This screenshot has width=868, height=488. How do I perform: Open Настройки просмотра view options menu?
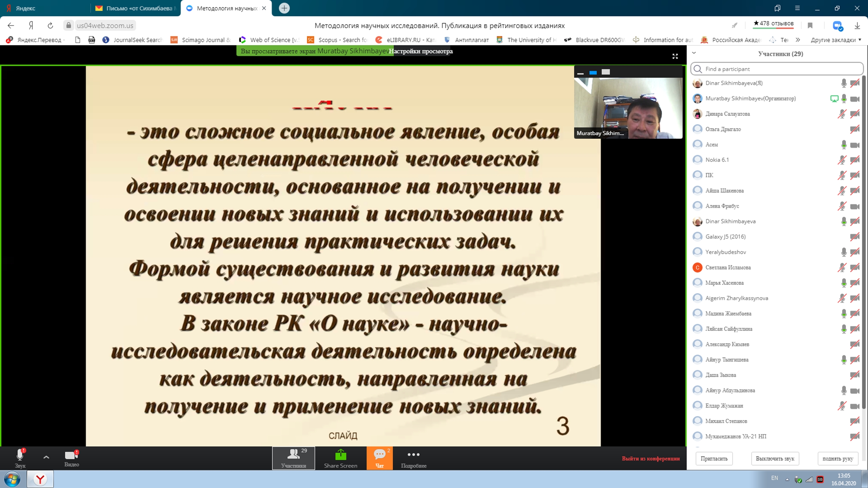(421, 51)
